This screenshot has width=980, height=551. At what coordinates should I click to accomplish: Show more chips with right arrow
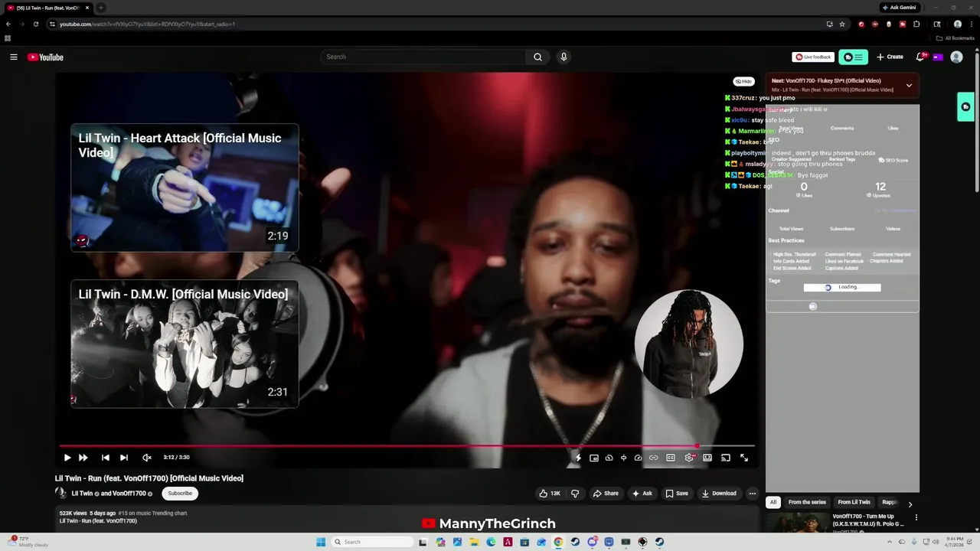point(910,504)
